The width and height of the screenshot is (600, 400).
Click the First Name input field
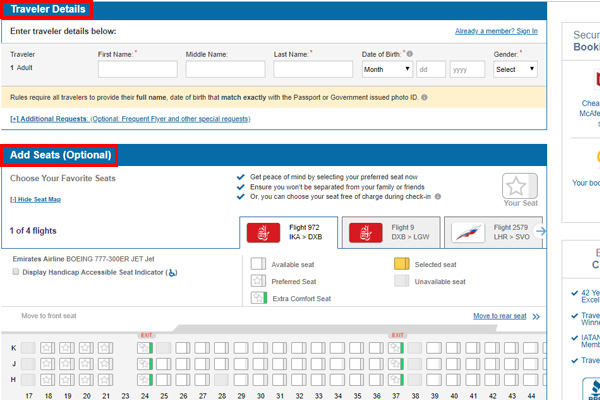point(138,69)
